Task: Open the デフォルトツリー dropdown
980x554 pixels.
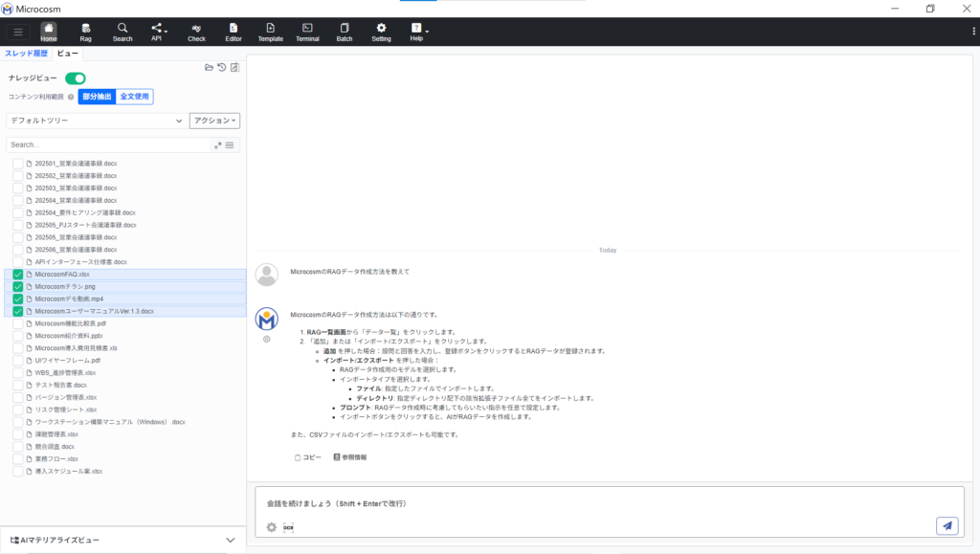Action: 97,121
